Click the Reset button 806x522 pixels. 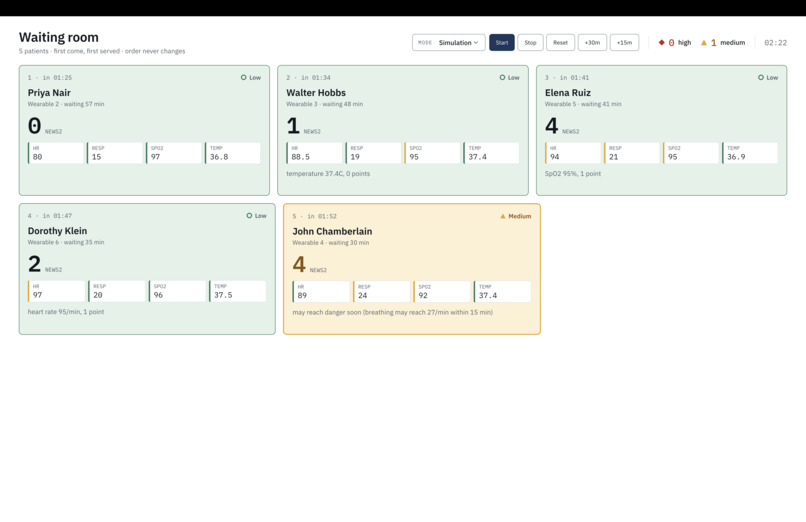click(x=560, y=43)
